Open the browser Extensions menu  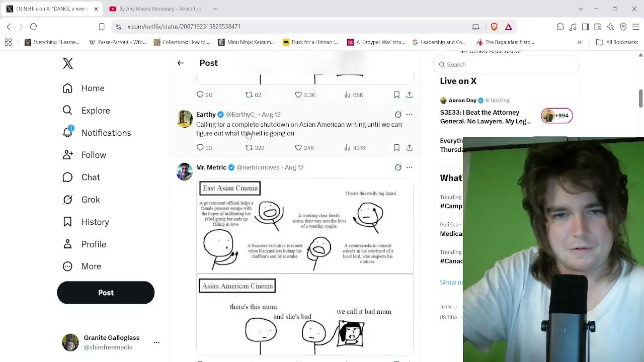pyautogui.click(x=560, y=27)
